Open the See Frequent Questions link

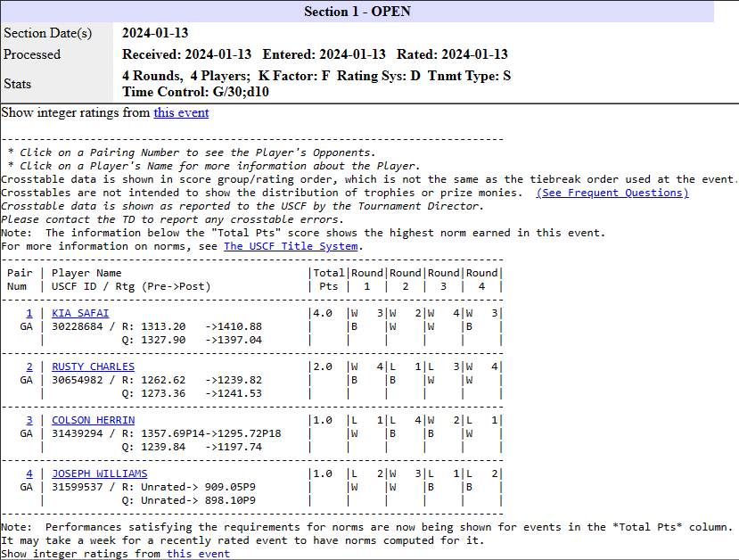click(612, 193)
